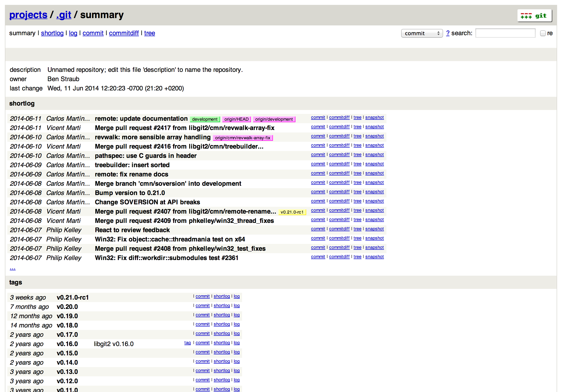
Task: Click the pink origin/HEAD ref label
Action: click(x=236, y=119)
